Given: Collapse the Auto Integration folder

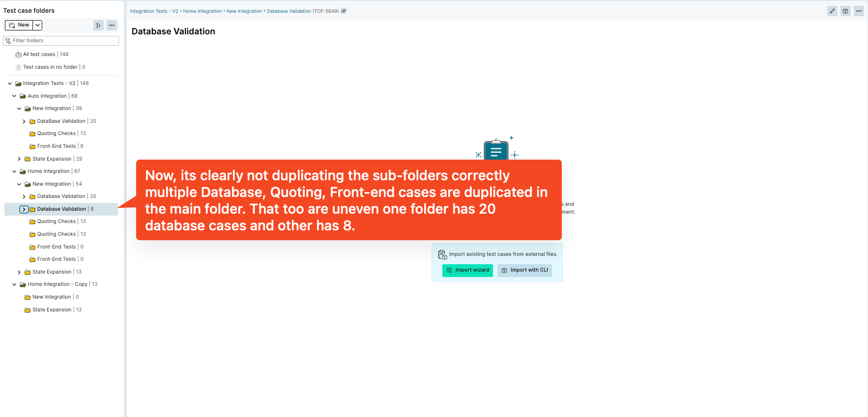Looking at the screenshot, I should [x=14, y=96].
